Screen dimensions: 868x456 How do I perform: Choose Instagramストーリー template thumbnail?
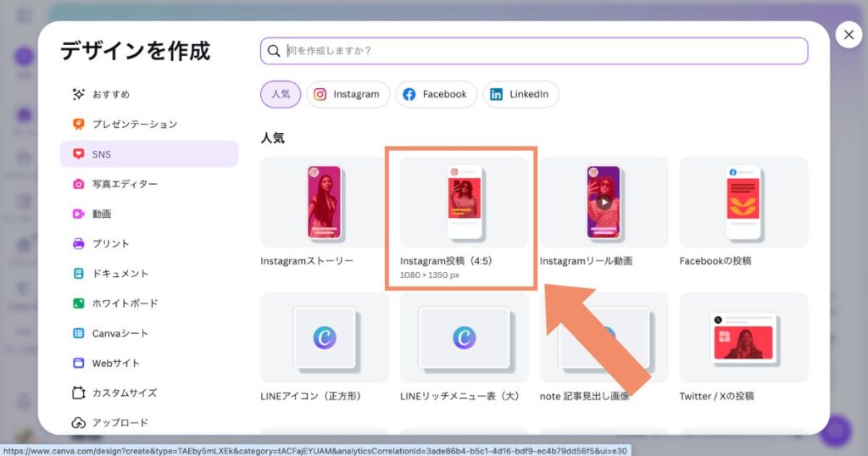click(325, 202)
